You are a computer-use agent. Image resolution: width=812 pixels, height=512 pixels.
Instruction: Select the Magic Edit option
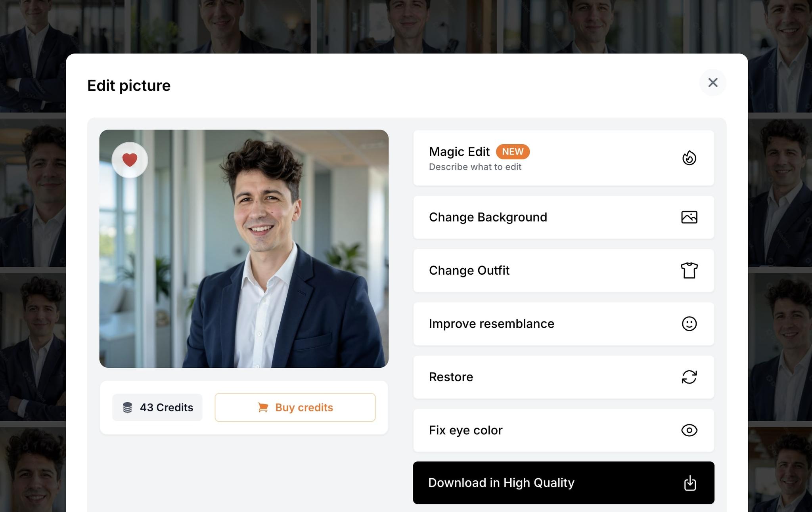pyautogui.click(x=563, y=157)
